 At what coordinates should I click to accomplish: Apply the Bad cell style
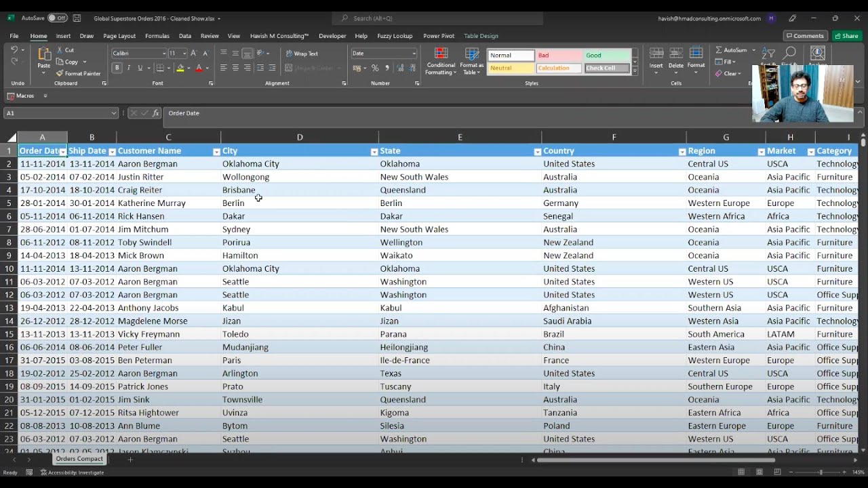point(559,56)
